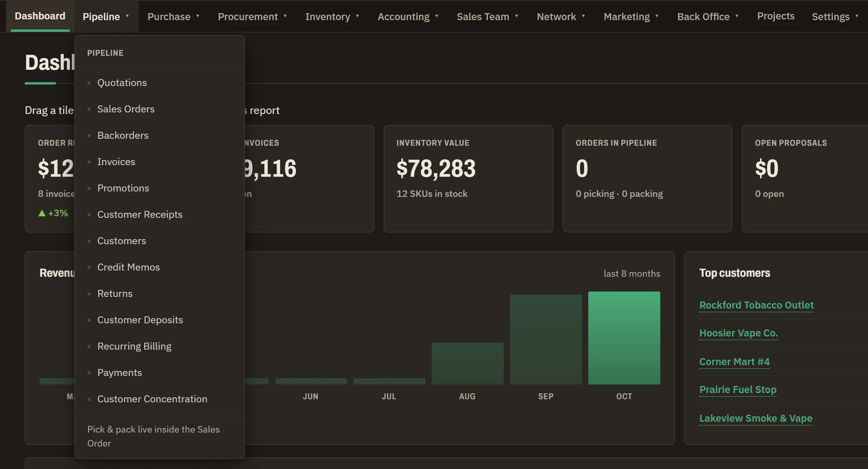Open Backorders from the Pipeline menu
Image resolution: width=868 pixels, height=469 pixels.
[x=159, y=135]
